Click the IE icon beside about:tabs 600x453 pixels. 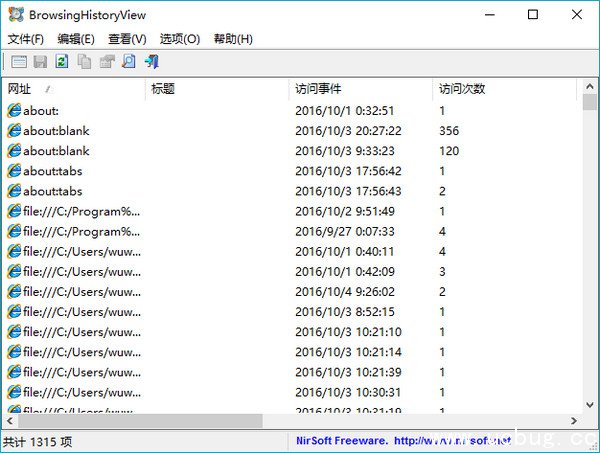point(14,171)
